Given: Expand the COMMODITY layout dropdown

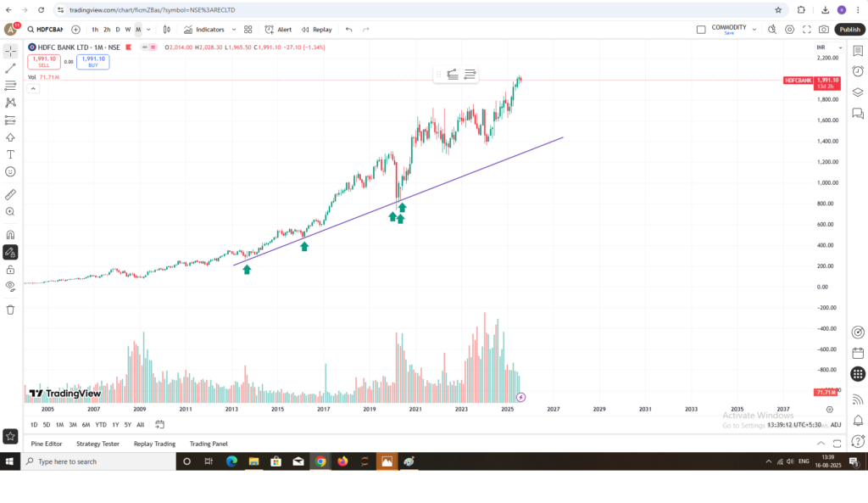Looking at the screenshot, I should 754,30.
